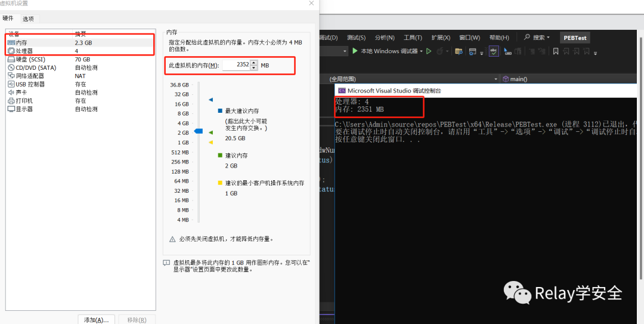Open the 窗口(W) menu in Visual Studio

pyautogui.click(x=469, y=38)
